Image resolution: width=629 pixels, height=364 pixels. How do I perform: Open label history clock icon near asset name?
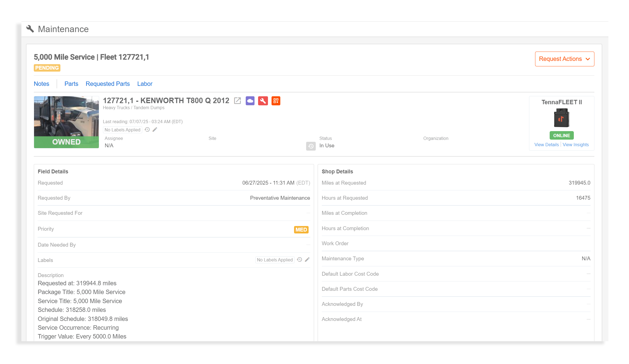coord(147,129)
